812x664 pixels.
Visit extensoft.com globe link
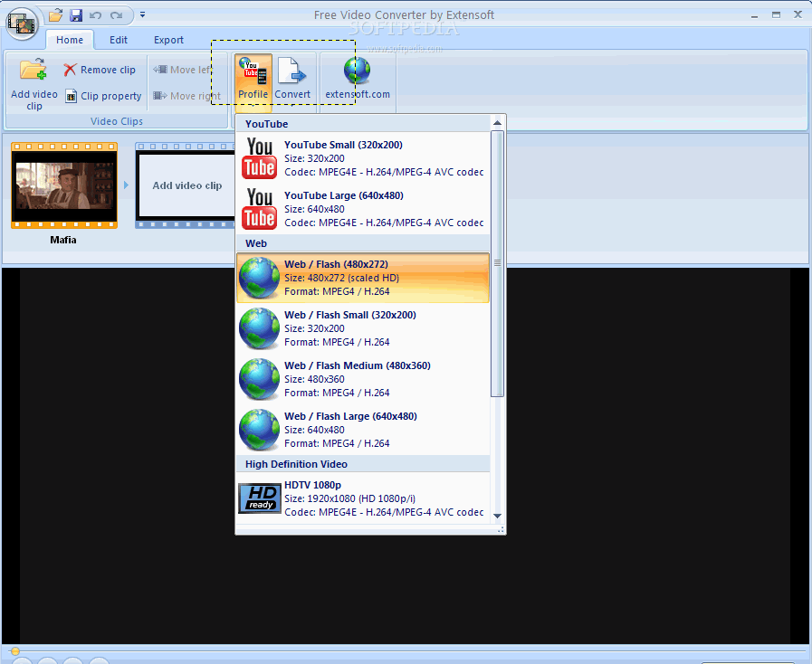point(358,79)
